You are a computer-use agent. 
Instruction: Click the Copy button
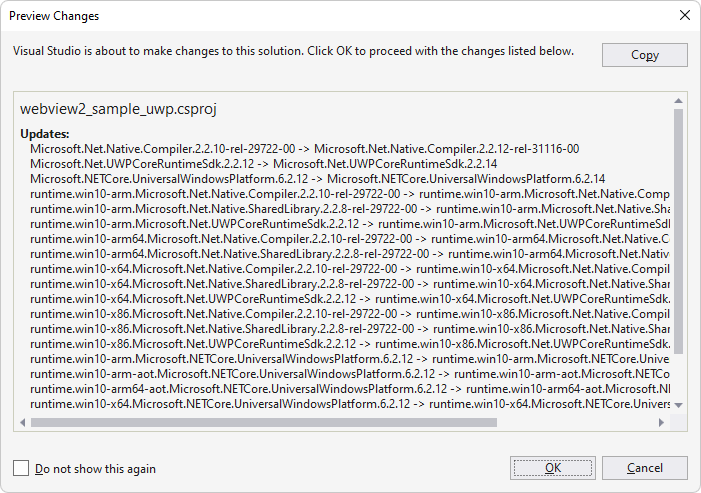pos(645,55)
